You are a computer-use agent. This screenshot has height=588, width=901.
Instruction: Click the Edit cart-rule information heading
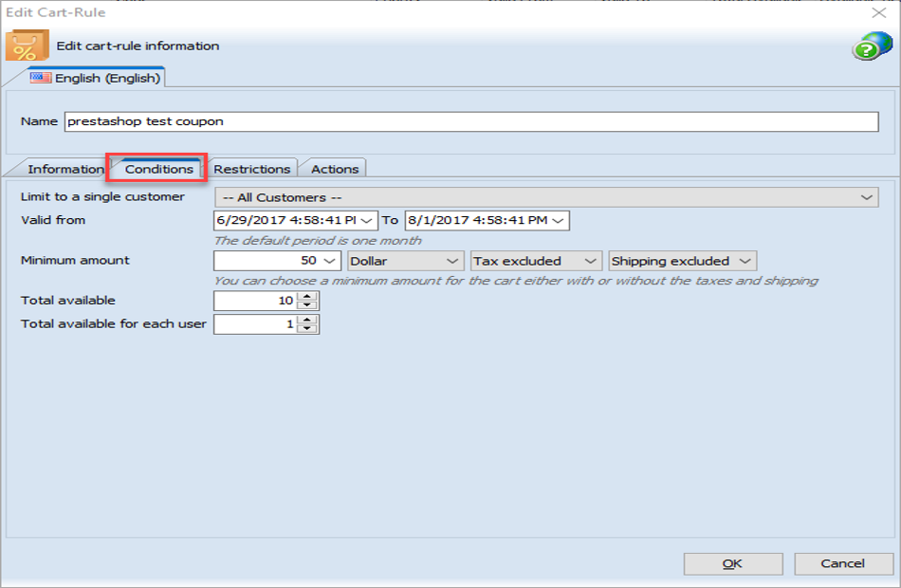pos(138,46)
